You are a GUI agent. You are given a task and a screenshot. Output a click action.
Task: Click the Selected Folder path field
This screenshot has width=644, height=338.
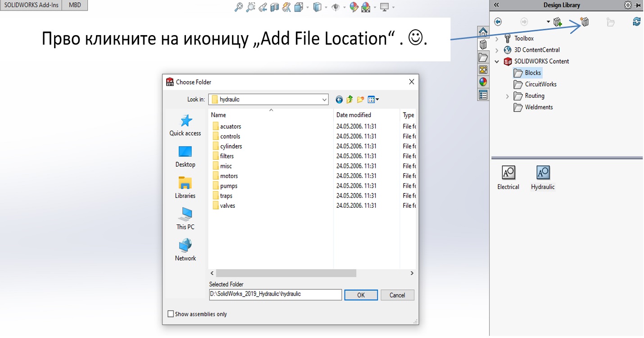[x=275, y=295]
